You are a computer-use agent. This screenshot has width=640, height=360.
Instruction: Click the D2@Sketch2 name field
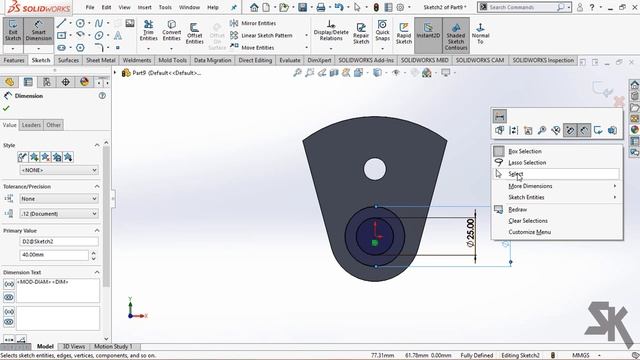click(59, 241)
